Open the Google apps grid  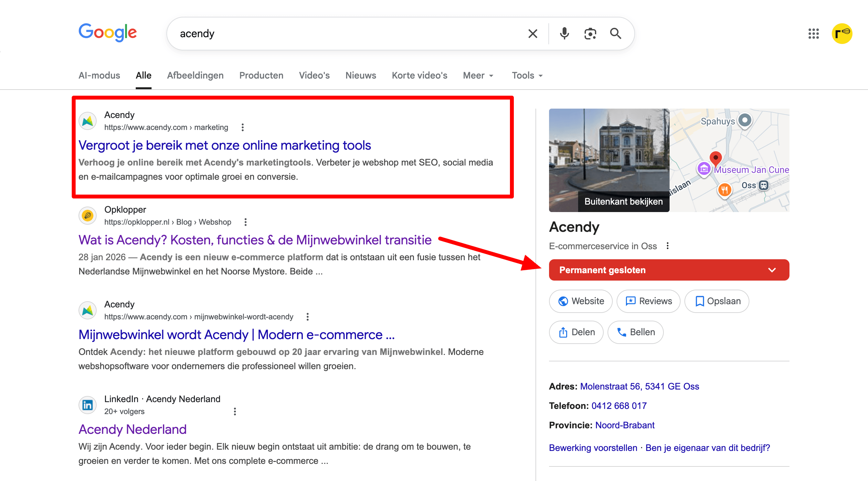click(813, 34)
